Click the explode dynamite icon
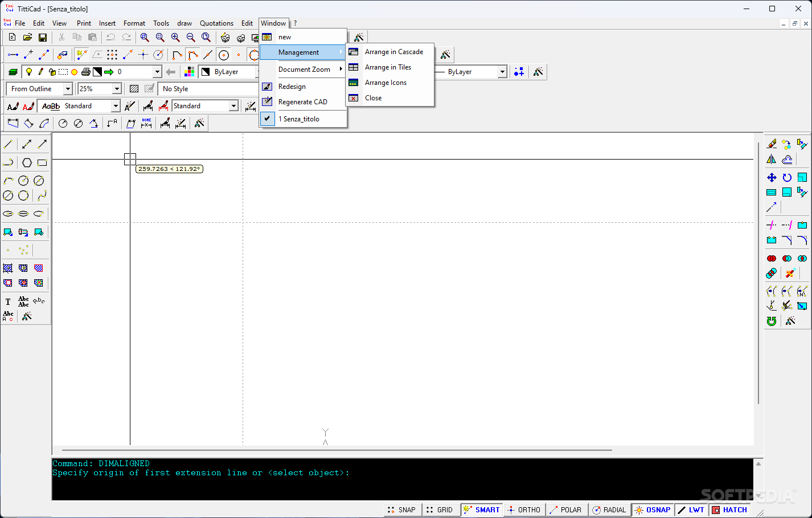 (790, 273)
